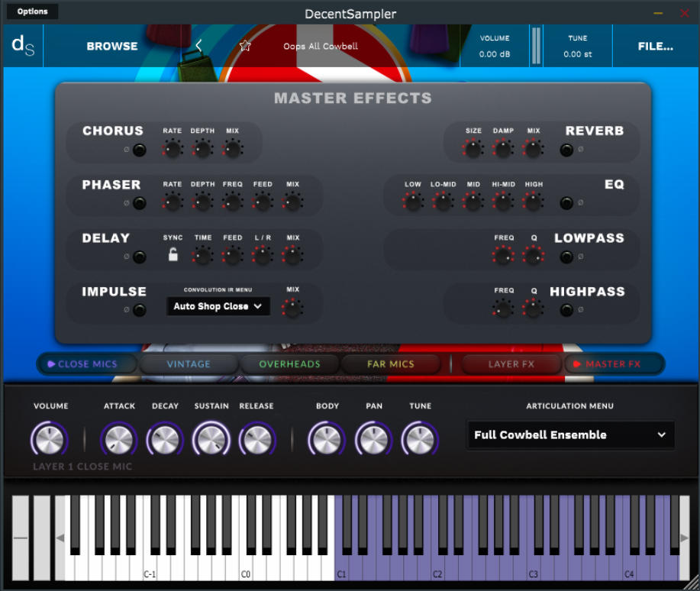Toggle the REVERB bypass button
700x591 pixels.
[566, 150]
